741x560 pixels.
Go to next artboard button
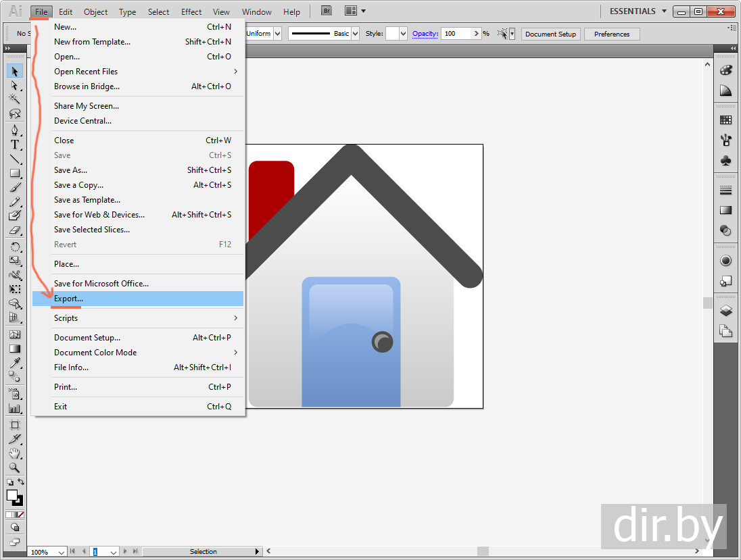click(x=125, y=551)
